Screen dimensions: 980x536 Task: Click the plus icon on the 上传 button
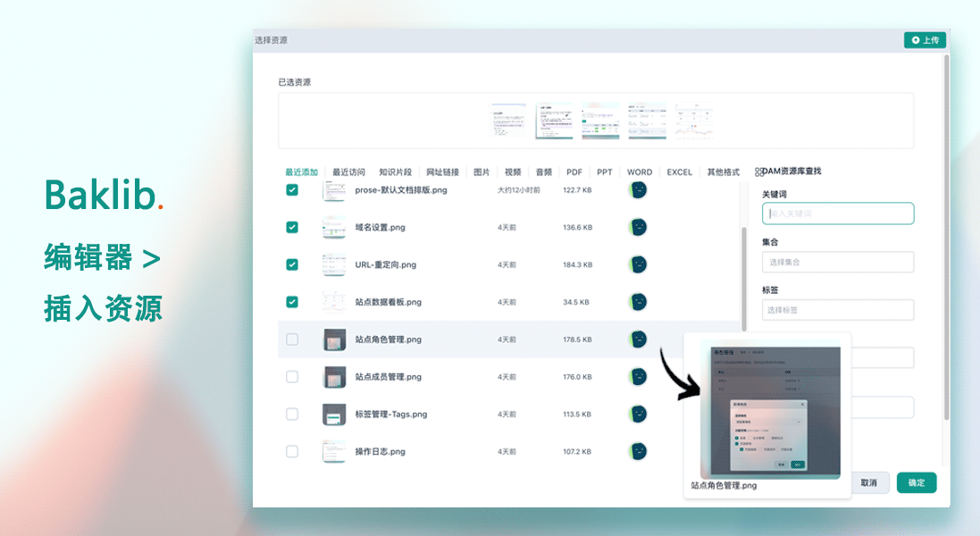coord(915,39)
